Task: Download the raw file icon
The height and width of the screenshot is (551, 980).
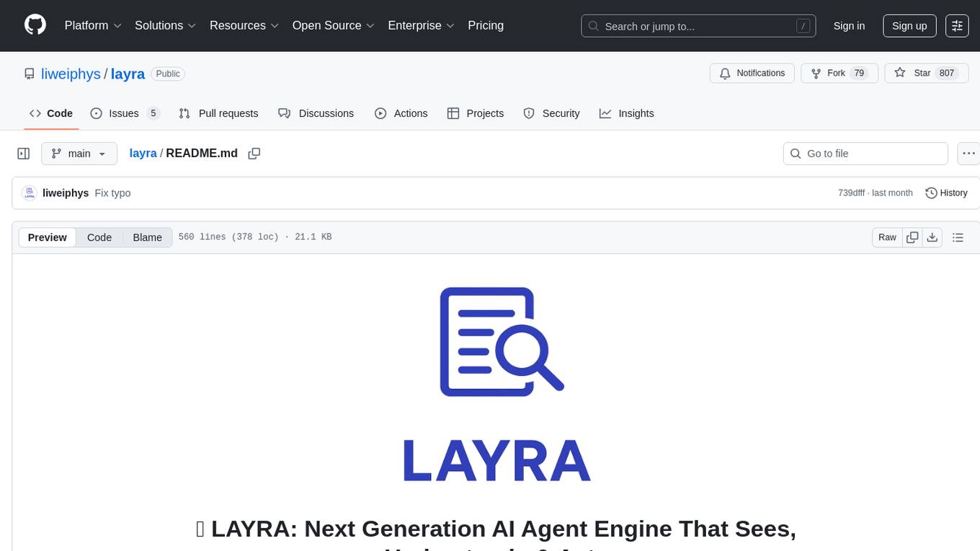Action: coord(932,237)
